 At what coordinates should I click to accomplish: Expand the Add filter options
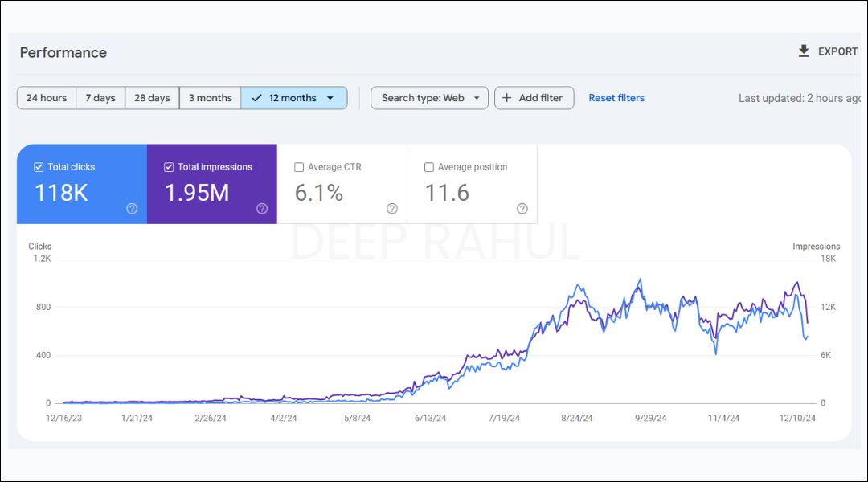(534, 97)
